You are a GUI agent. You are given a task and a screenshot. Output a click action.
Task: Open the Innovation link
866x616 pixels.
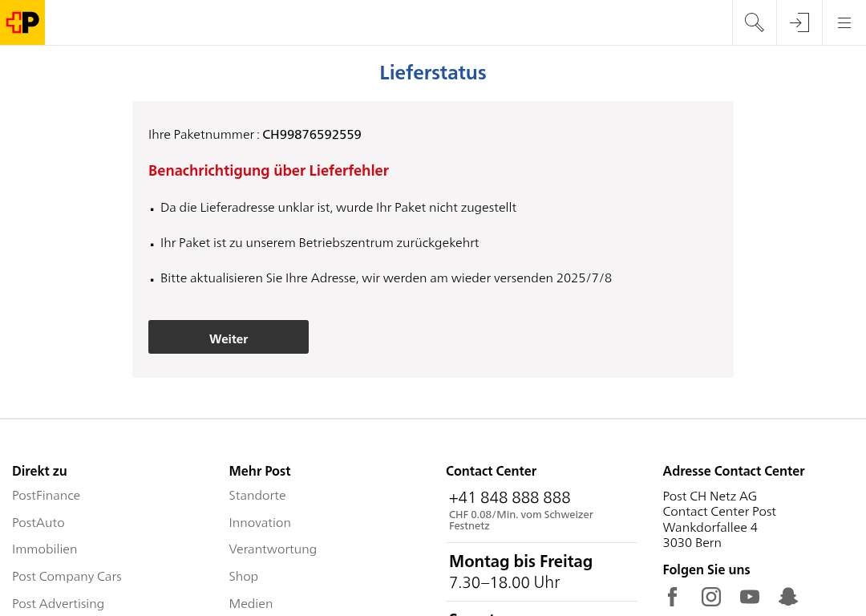pyautogui.click(x=260, y=523)
